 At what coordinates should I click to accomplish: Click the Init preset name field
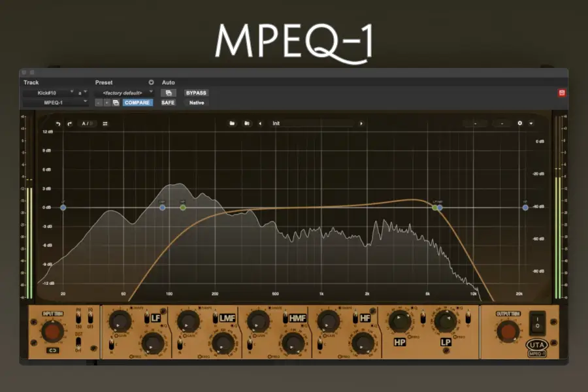pyautogui.click(x=311, y=123)
